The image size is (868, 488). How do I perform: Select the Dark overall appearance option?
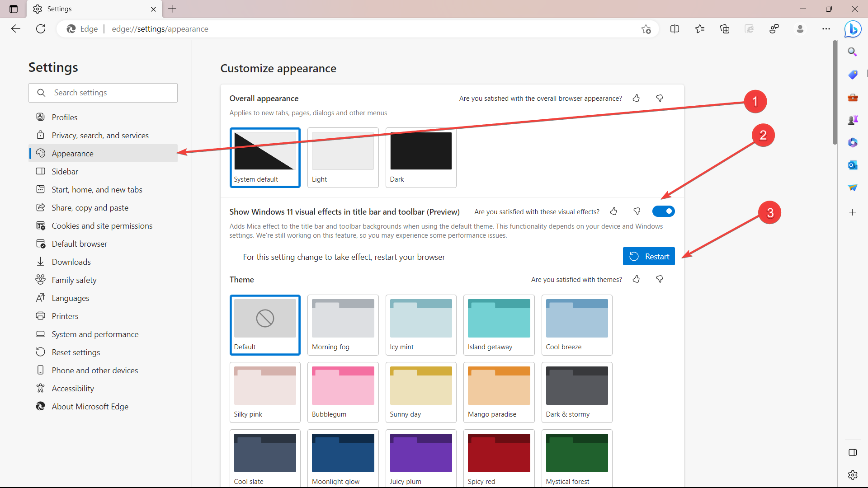pyautogui.click(x=420, y=157)
